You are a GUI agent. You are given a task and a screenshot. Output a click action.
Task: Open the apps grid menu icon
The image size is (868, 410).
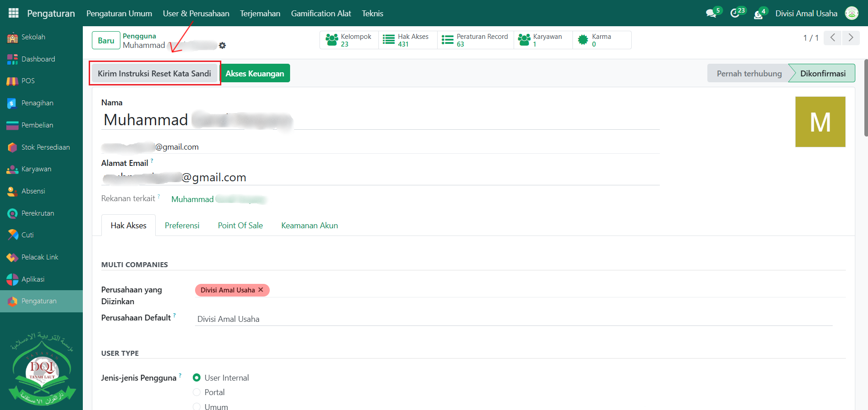pos(14,13)
